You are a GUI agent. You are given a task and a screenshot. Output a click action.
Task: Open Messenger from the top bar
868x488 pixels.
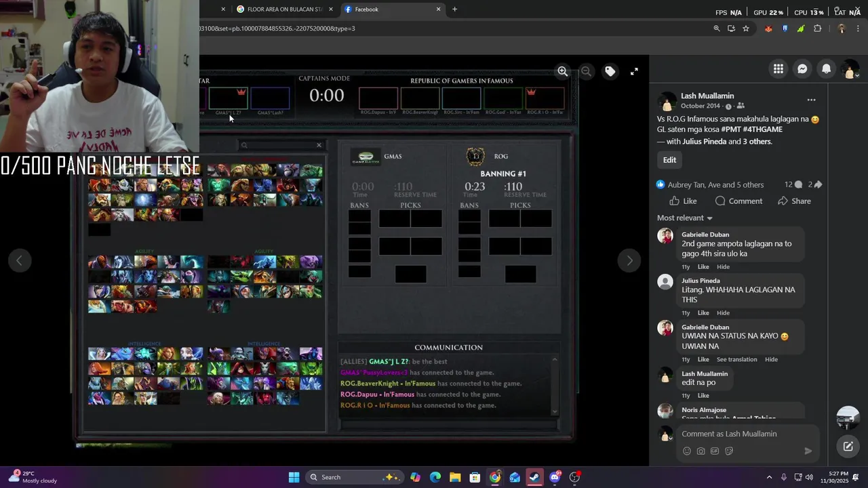[x=802, y=68]
